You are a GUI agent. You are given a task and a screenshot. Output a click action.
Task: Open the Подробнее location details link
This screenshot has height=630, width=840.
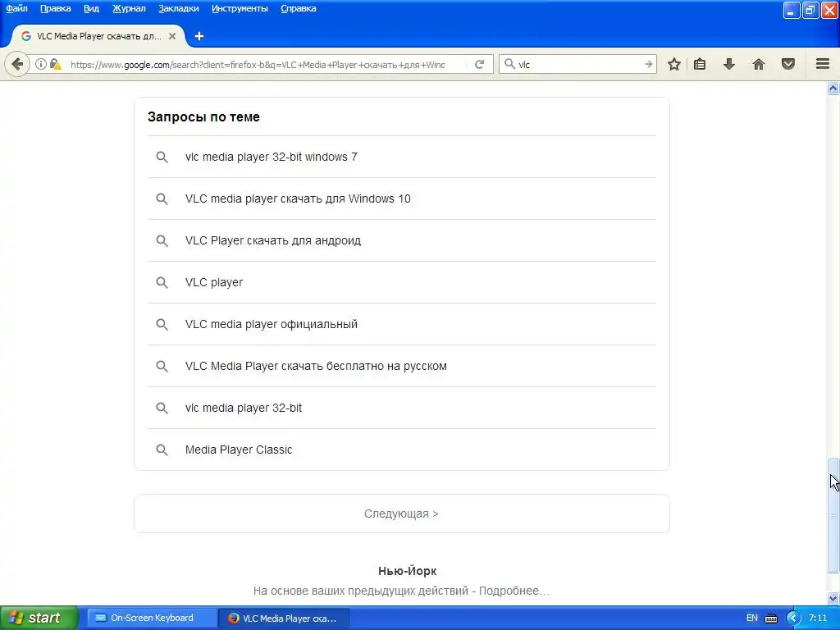514,591
